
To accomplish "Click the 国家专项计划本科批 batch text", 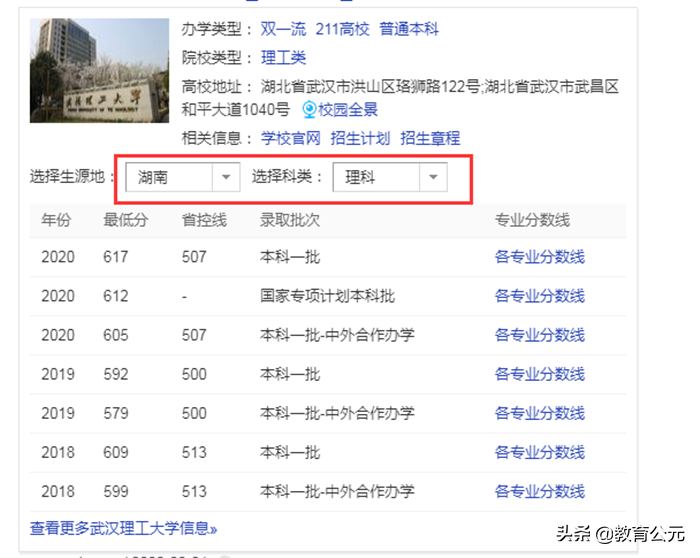I will pyautogui.click(x=328, y=296).
